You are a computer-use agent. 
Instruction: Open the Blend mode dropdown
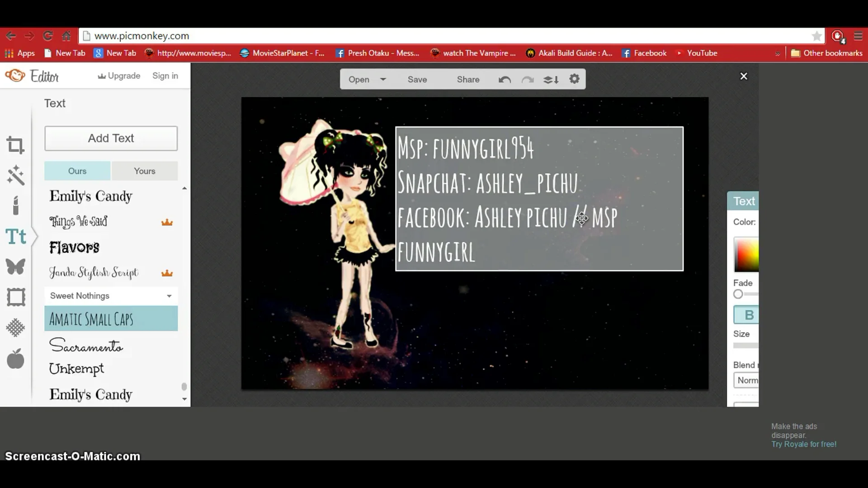(x=747, y=380)
